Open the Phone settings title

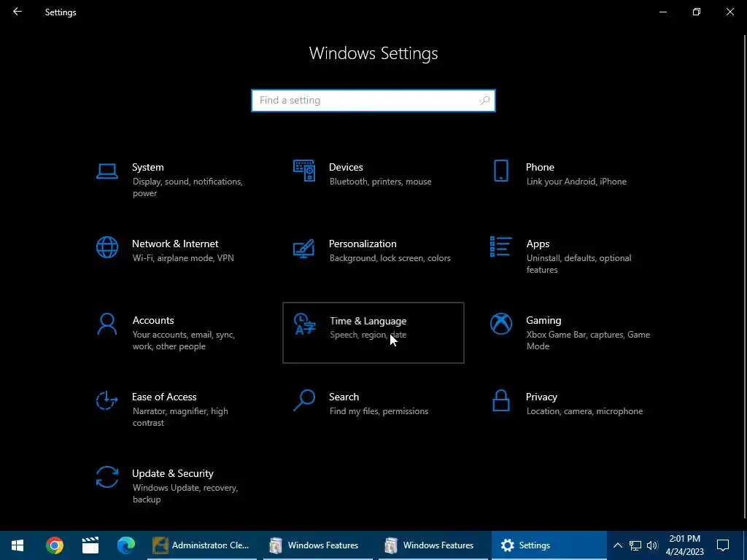click(540, 167)
